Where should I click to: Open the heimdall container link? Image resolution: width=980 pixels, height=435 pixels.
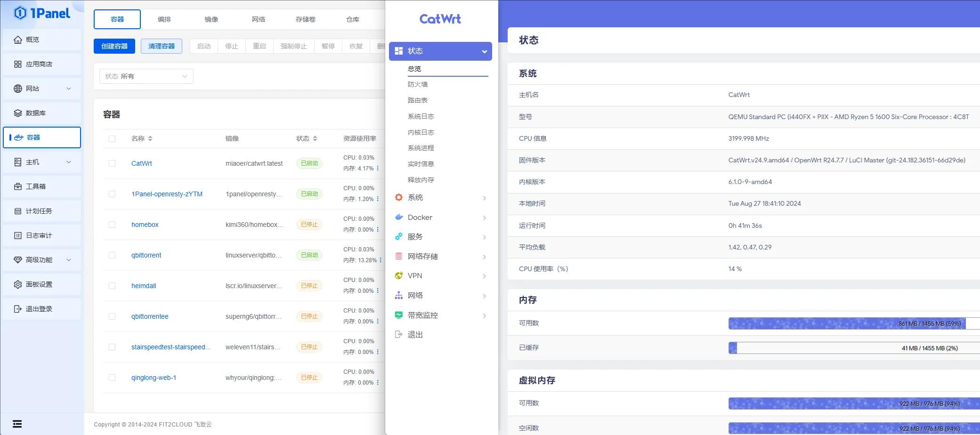(144, 286)
